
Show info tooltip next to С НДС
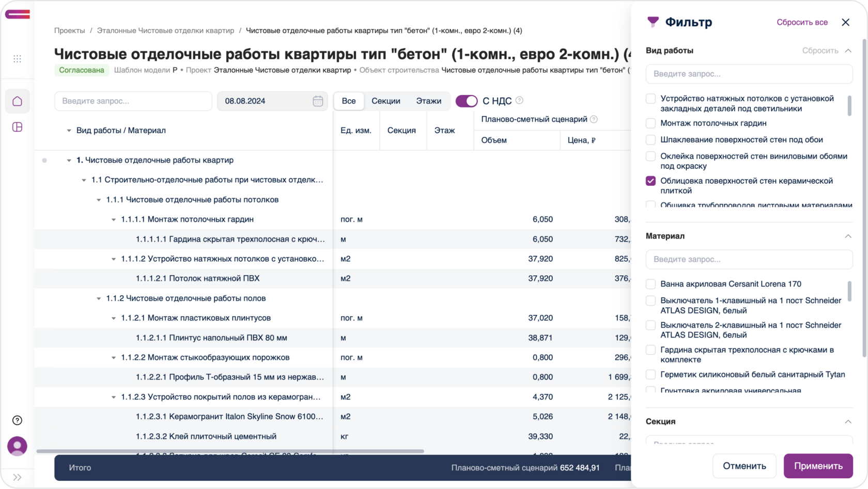tap(519, 101)
